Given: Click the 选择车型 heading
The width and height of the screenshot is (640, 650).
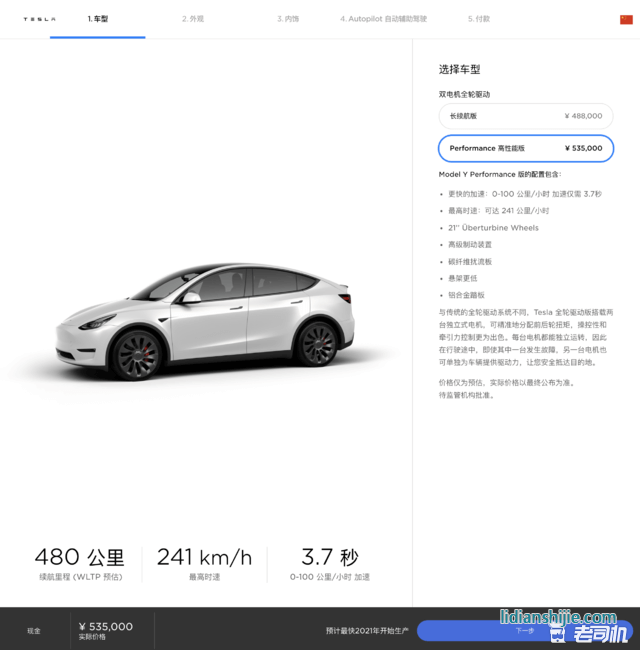Looking at the screenshot, I should coord(459,70).
